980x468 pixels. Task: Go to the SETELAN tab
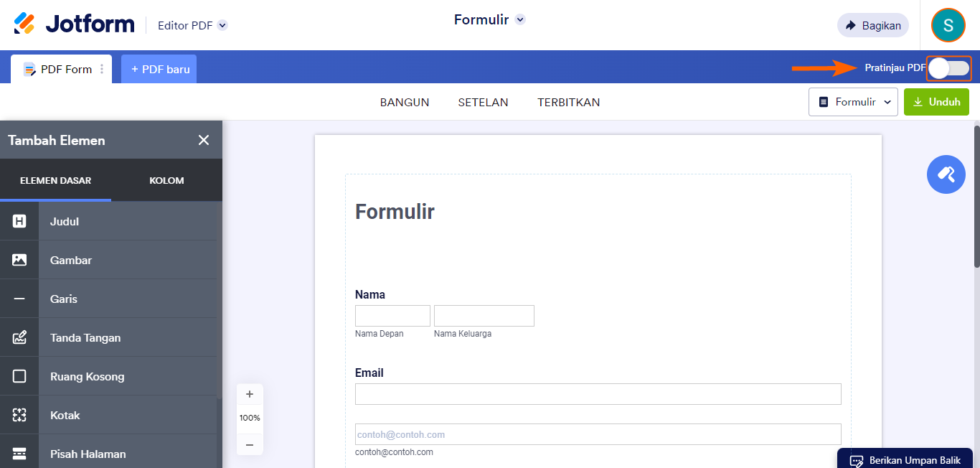483,102
